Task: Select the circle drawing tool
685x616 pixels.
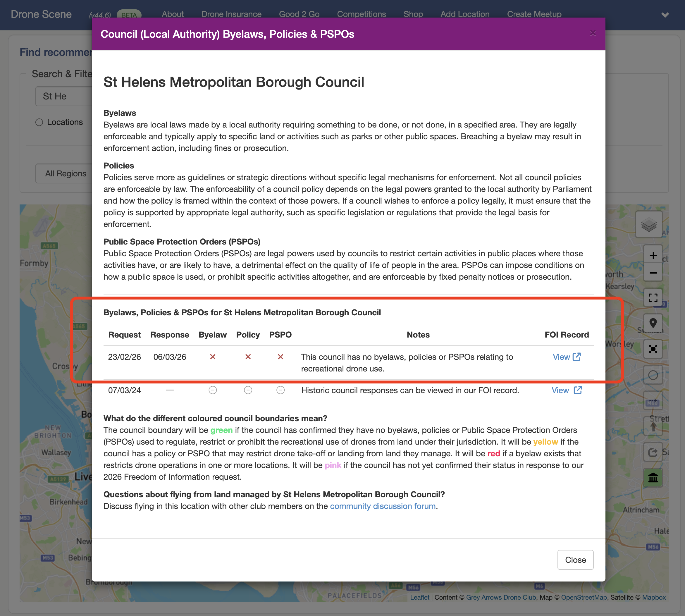Action: (x=653, y=375)
